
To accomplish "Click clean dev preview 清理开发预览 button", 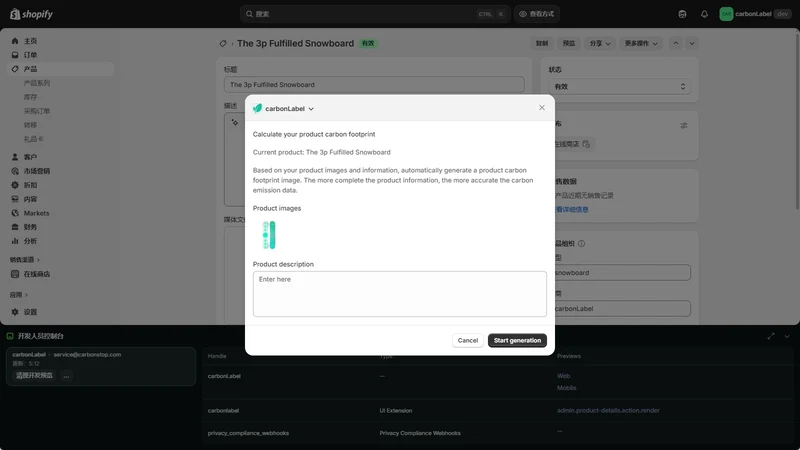I will pos(34,376).
